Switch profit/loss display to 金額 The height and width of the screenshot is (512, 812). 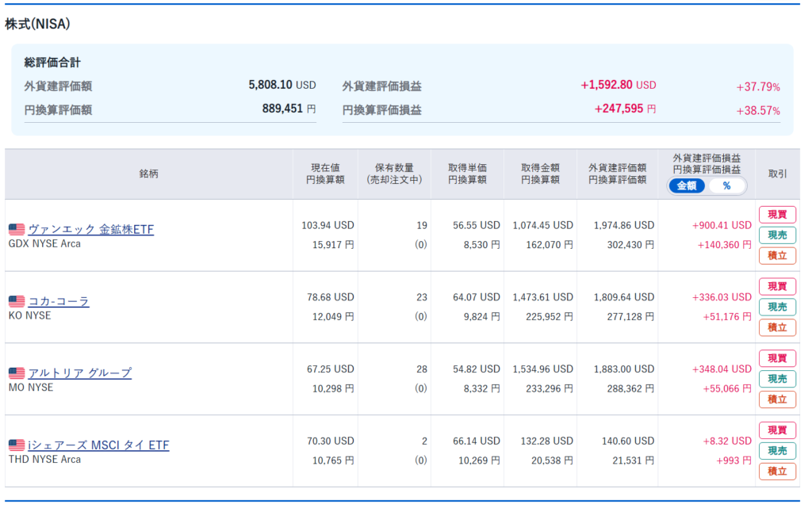click(688, 186)
